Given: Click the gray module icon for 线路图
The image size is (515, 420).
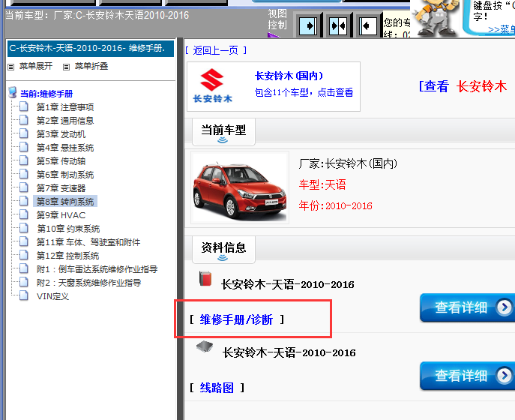Looking at the screenshot, I should [205, 346].
